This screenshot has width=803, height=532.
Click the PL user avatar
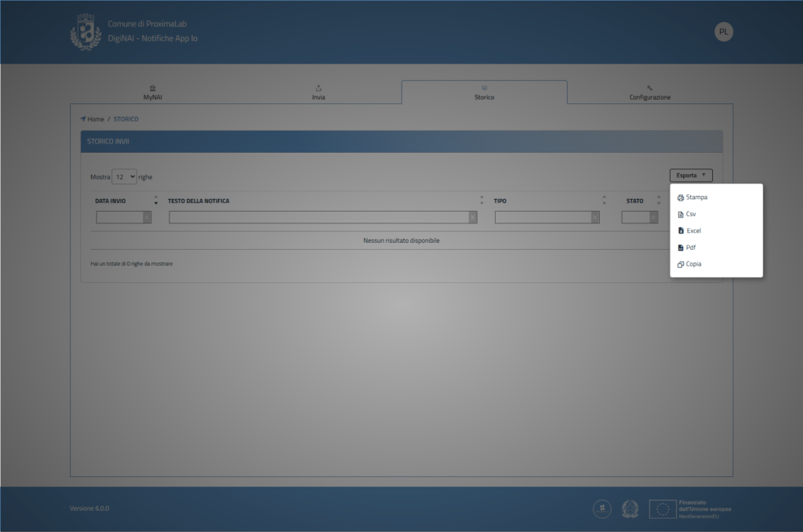point(724,32)
